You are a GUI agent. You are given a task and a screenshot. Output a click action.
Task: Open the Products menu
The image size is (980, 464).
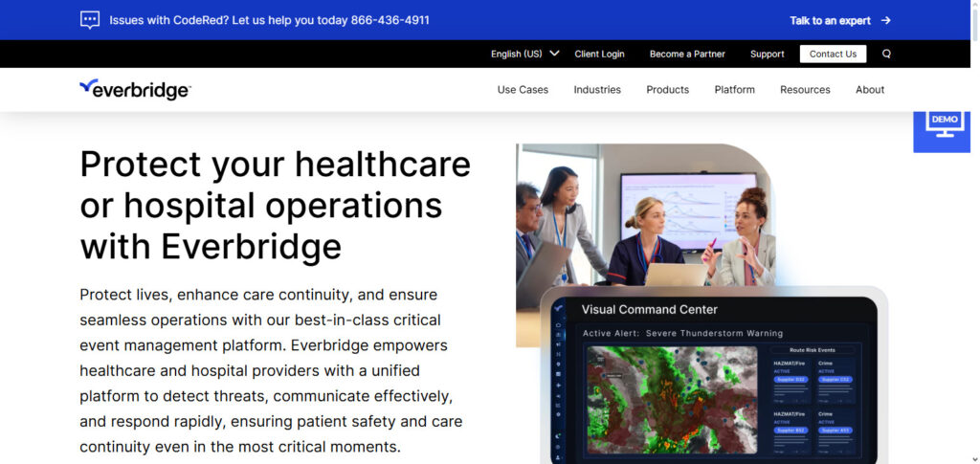(667, 90)
